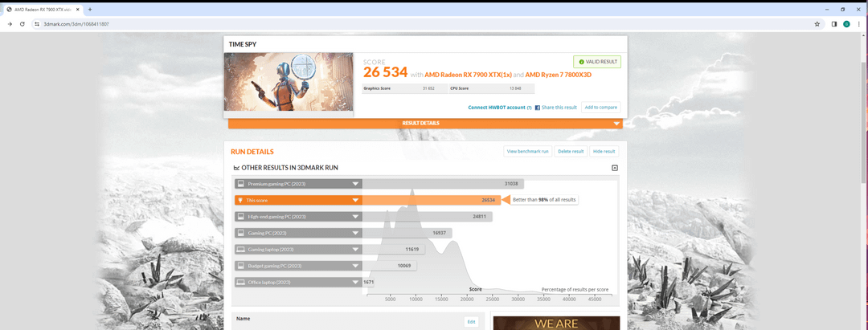Click the Delete result button

point(571,152)
